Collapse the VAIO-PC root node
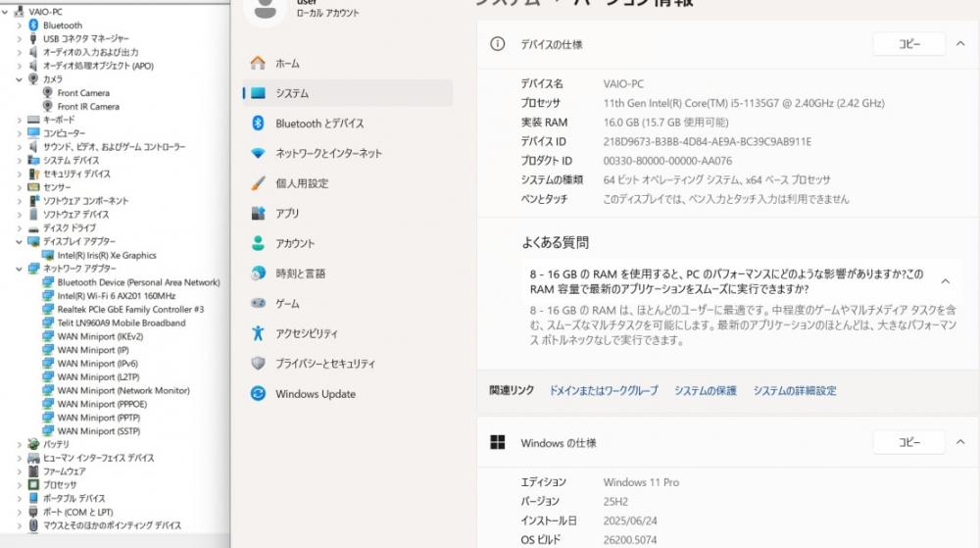 pyautogui.click(x=5, y=12)
